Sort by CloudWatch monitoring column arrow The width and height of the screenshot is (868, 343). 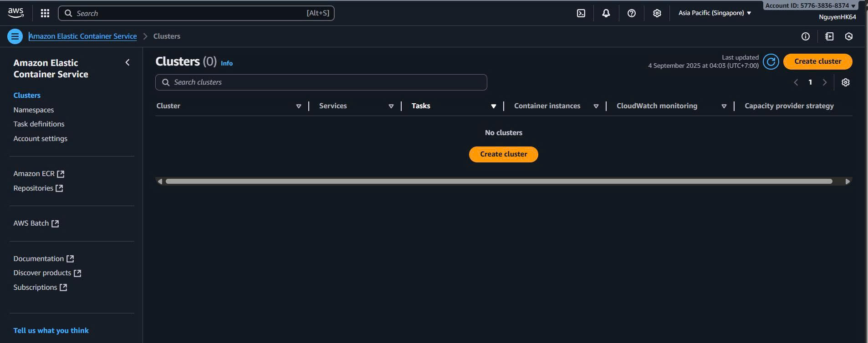pos(724,106)
